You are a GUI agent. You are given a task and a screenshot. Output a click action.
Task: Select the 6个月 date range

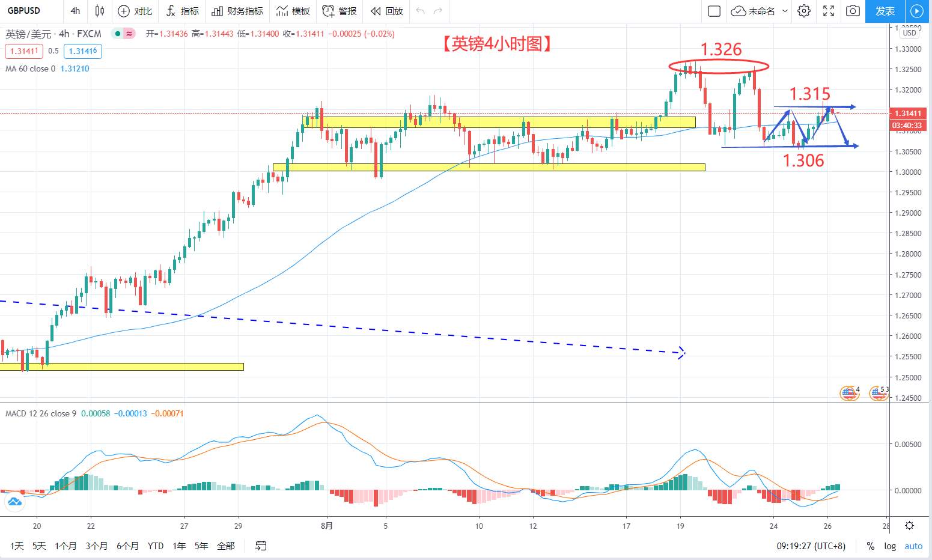[x=128, y=546]
